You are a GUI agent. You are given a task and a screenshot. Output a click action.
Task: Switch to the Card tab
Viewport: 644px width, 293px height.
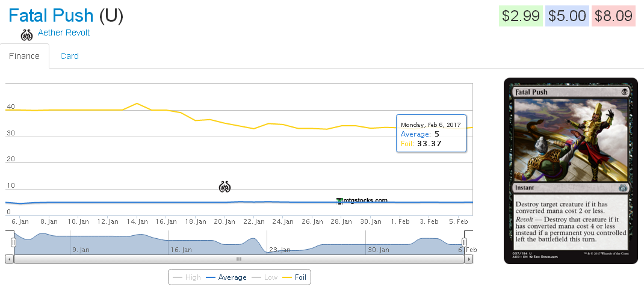coord(69,56)
